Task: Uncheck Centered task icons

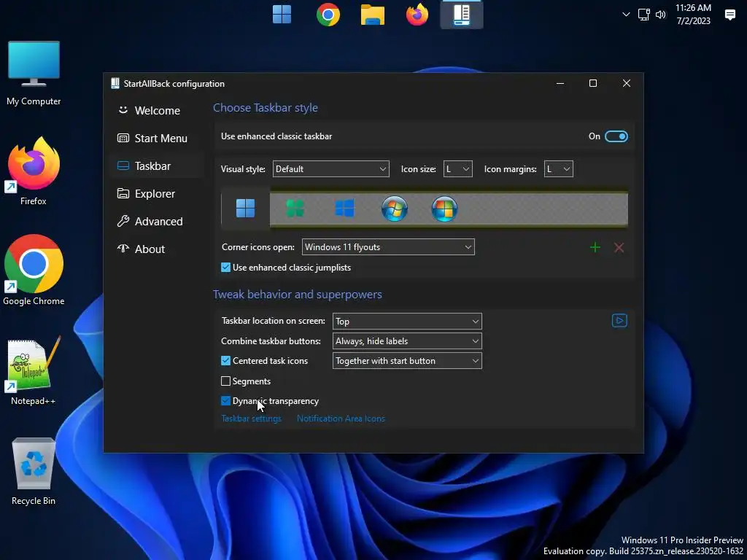Action: tap(226, 361)
